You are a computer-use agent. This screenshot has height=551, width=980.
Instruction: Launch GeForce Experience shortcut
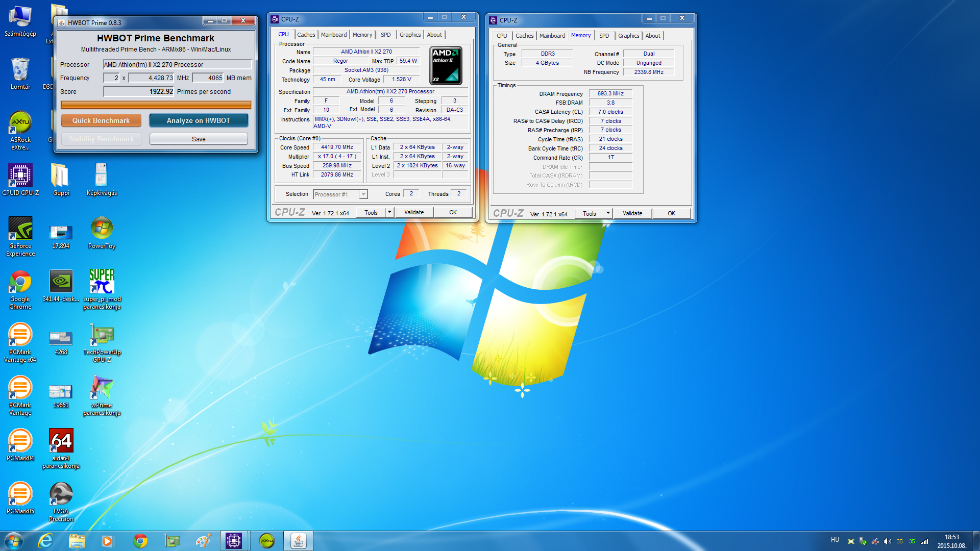click(20, 236)
